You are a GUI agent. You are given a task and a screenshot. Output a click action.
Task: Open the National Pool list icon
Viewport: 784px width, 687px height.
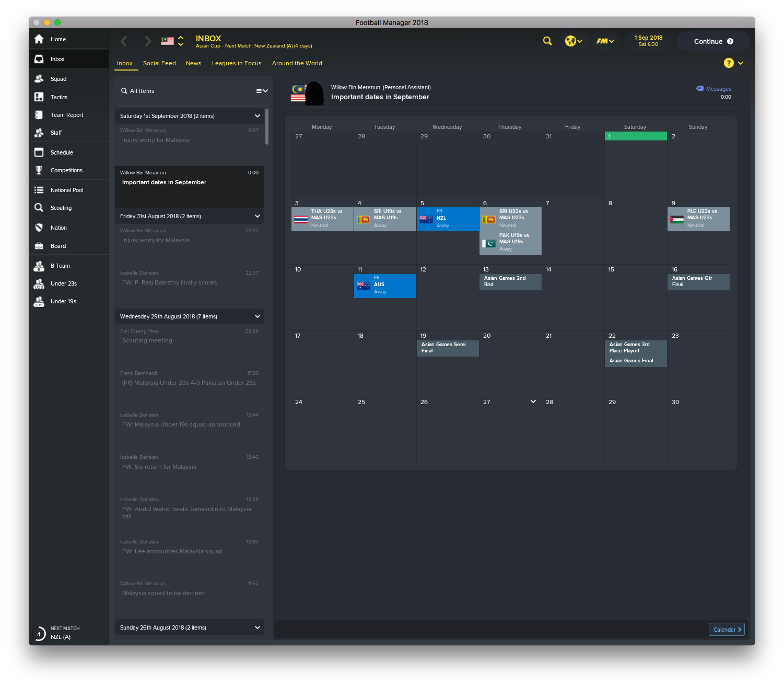tap(39, 190)
